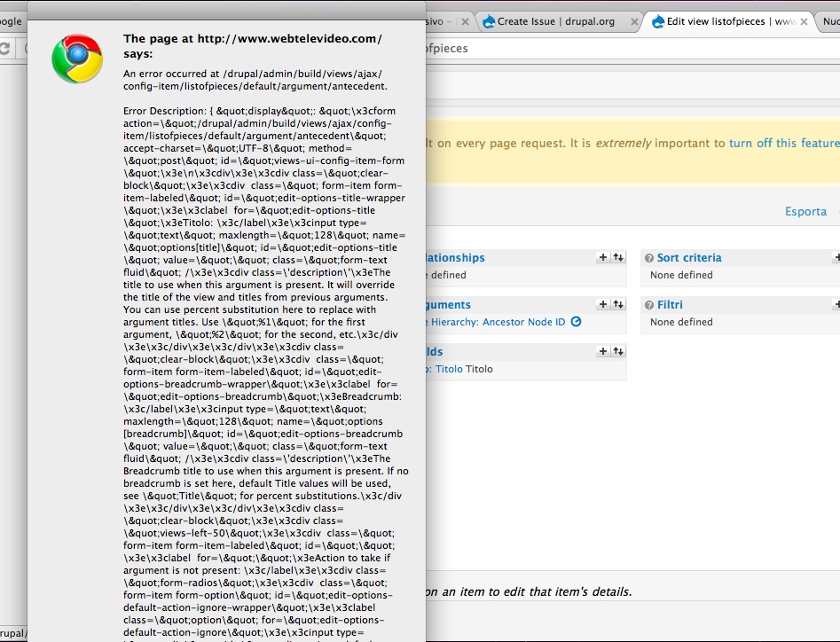840x642 pixels.
Task: Click the alert title 'The page at http://www.webtelevideo.com/ says:'
Action: 252,46
